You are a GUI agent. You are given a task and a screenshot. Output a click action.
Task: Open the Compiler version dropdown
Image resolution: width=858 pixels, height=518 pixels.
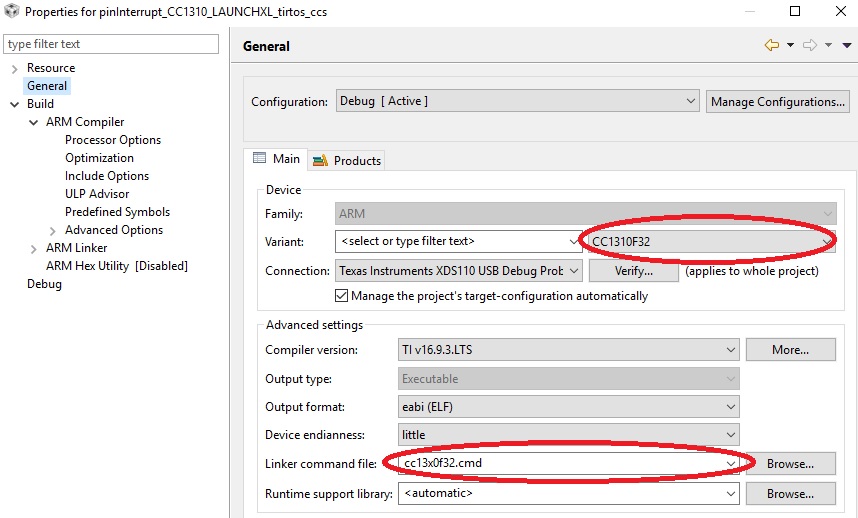569,350
